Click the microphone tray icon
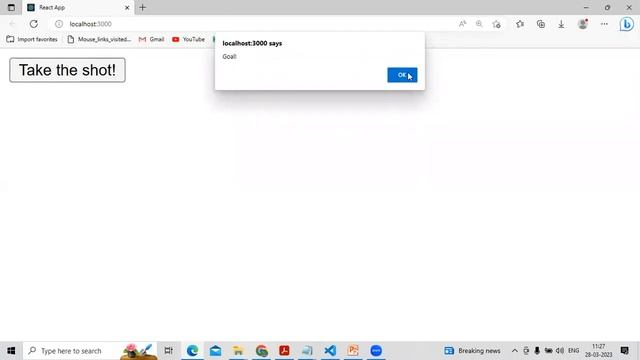Screen dimensions: 640x360 point(537,351)
